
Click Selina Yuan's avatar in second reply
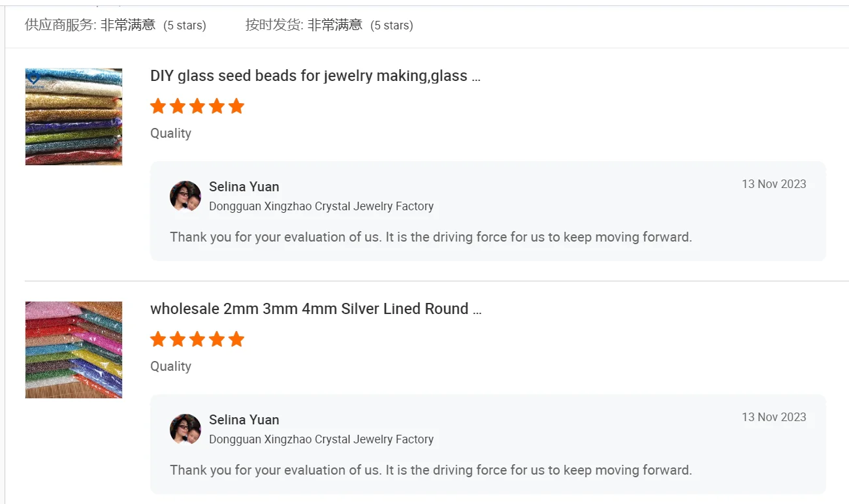tap(185, 429)
